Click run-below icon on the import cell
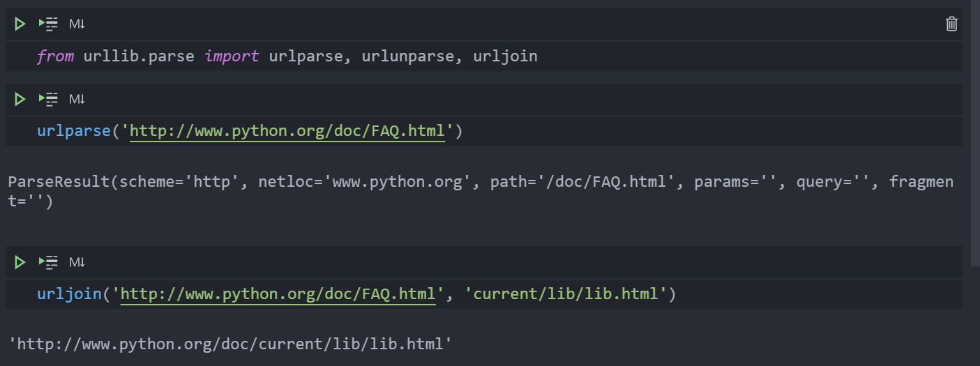 48,24
